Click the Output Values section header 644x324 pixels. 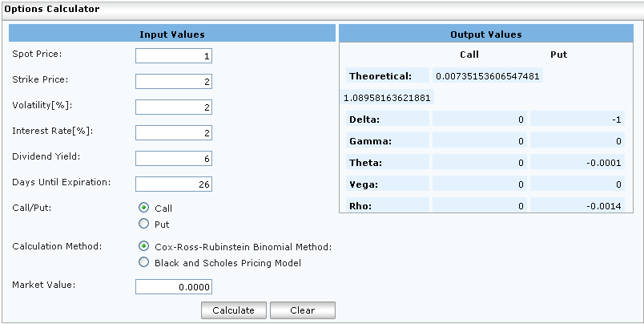coord(486,34)
